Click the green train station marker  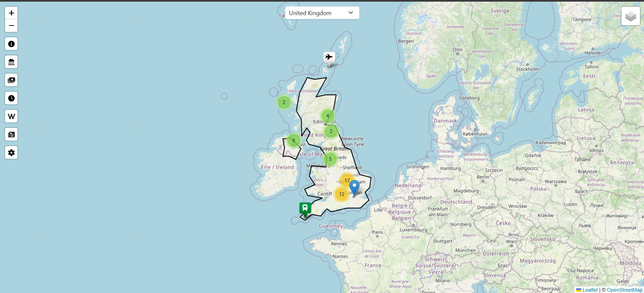pyautogui.click(x=305, y=208)
